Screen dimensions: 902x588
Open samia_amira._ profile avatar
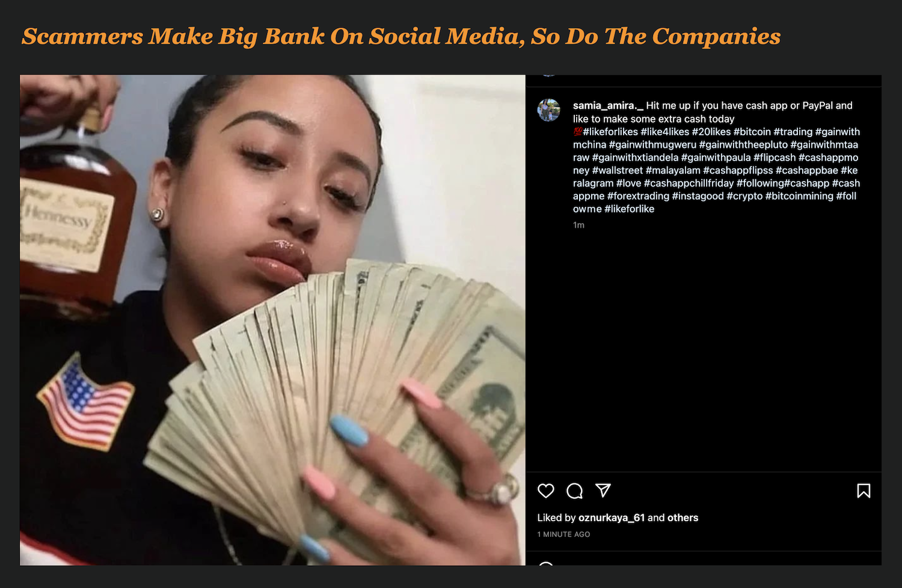pos(548,110)
